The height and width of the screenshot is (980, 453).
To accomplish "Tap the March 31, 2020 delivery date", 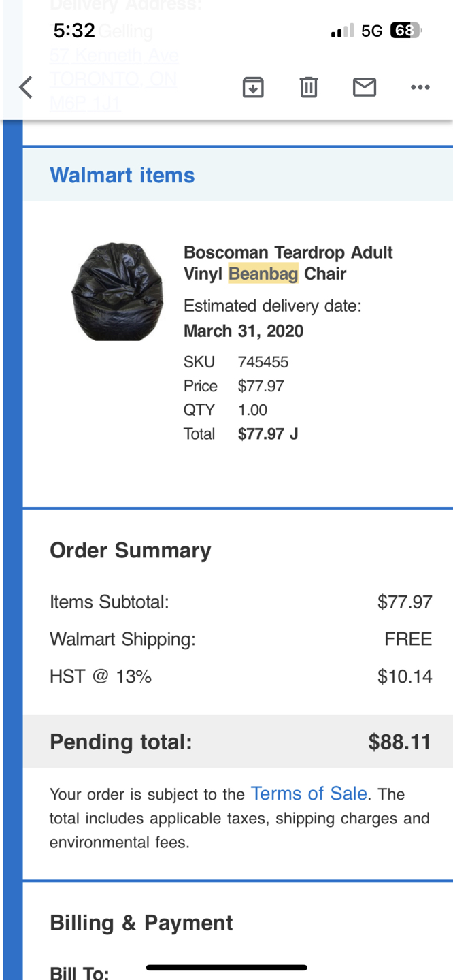I will click(x=244, y=331).
